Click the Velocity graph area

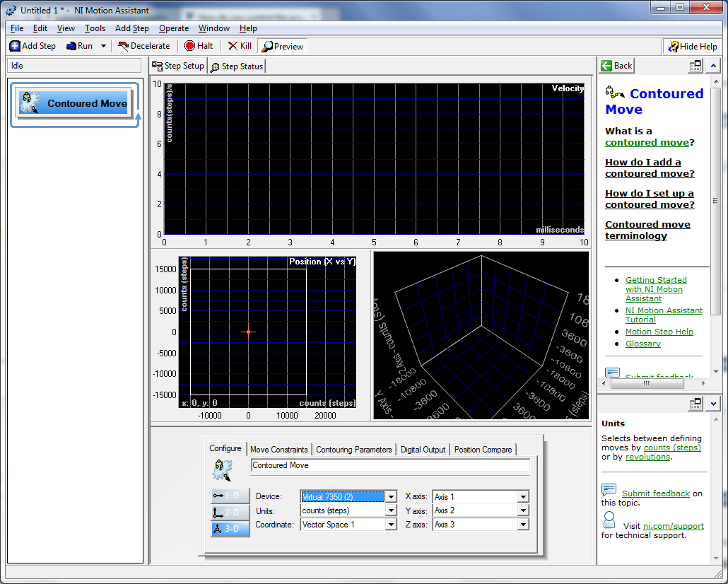[374, 159]
